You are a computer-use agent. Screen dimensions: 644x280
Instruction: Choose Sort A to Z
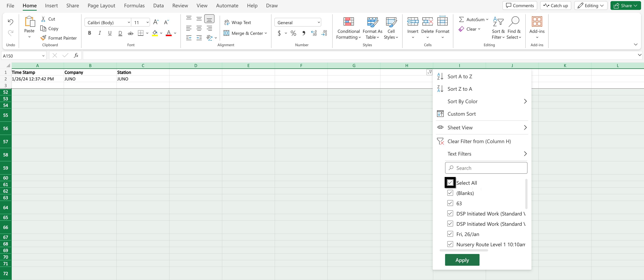coord(460,76)
